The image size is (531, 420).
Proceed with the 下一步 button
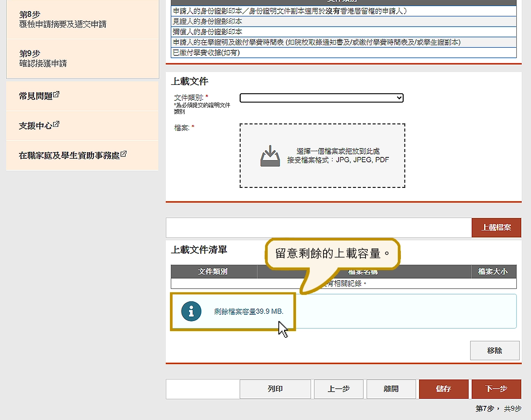point(496,389)
